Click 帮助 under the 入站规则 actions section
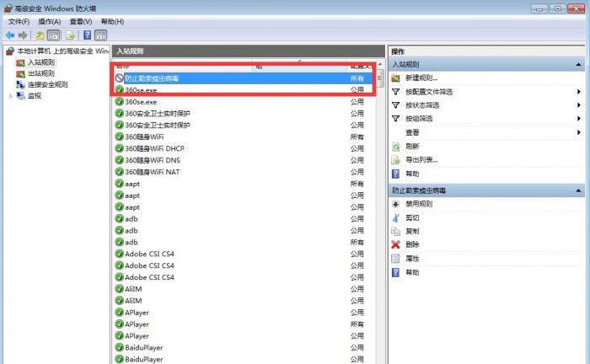The image size is (590, 364). [x=412, y=174]
